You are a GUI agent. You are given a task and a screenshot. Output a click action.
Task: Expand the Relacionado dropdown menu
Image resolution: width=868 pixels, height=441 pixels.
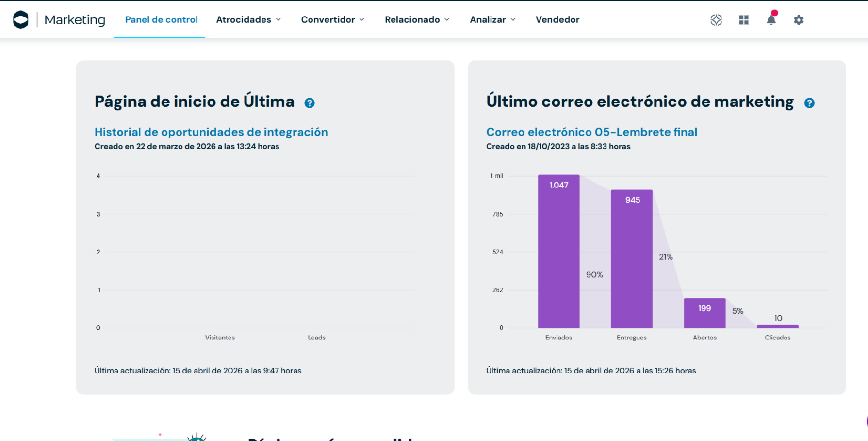(417, 20)
